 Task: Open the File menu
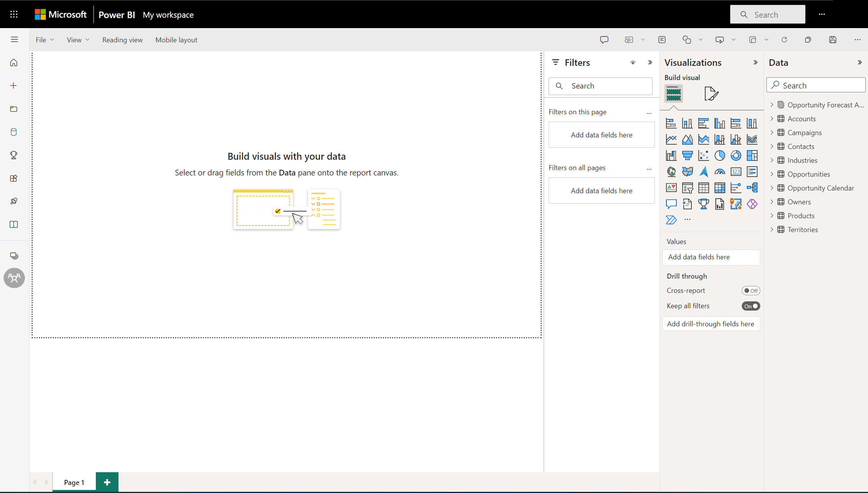tap(45, 40)
